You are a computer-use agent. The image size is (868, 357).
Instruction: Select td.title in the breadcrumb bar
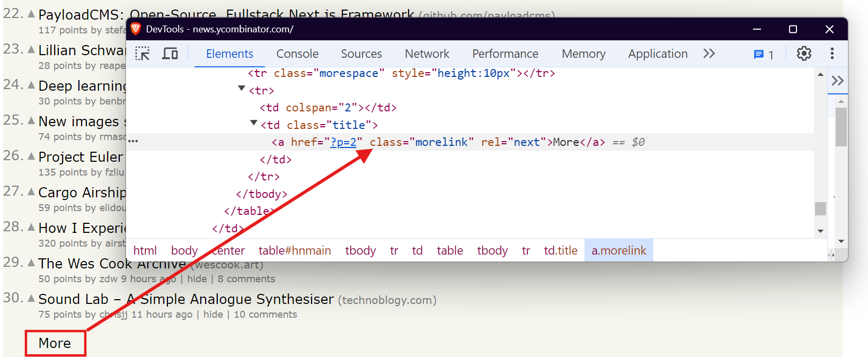pos(561,250)
